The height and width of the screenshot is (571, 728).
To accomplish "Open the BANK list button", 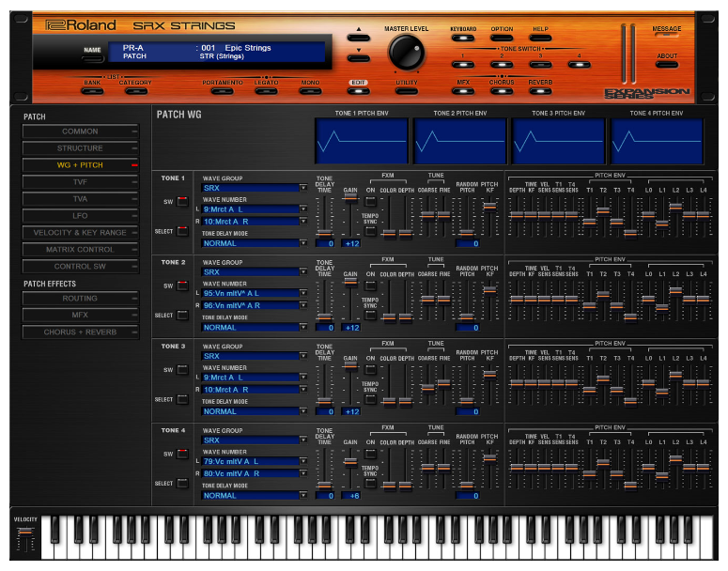I will pos(92,91).
